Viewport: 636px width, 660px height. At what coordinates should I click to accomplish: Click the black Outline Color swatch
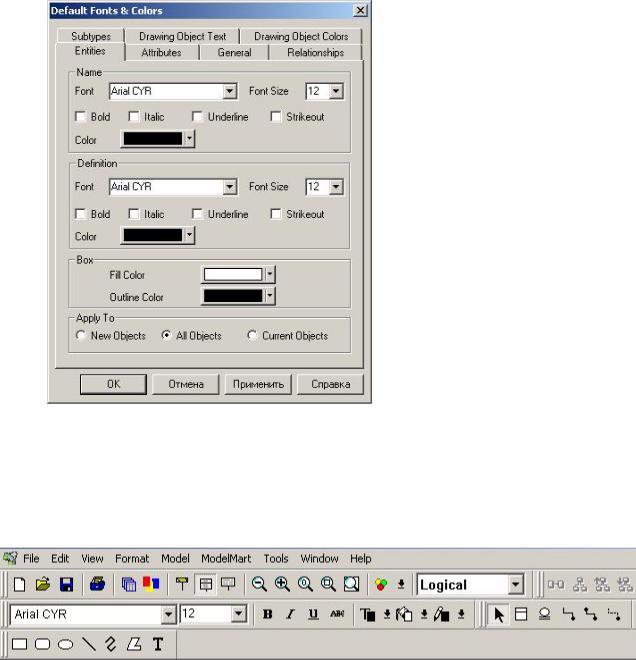pos(233,295)
